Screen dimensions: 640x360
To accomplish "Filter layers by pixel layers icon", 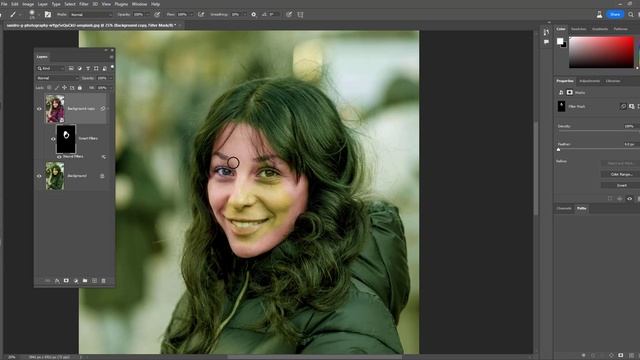I will point(71,68).
